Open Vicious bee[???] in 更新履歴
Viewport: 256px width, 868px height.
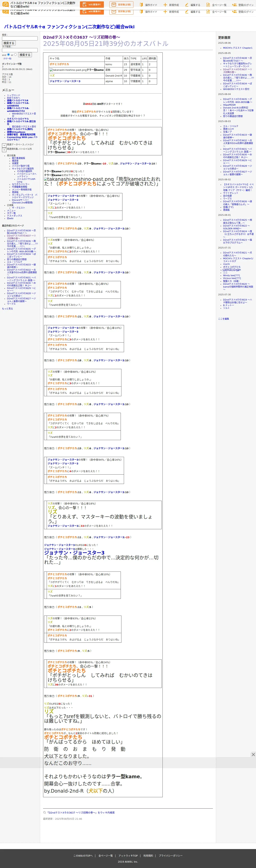point(232,278)
